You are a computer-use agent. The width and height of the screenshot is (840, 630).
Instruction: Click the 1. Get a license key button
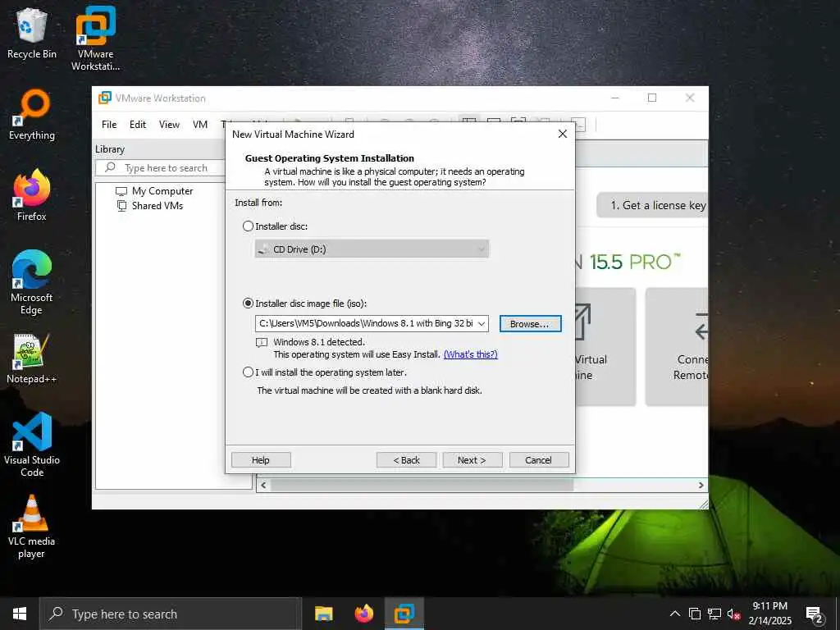coord(651,205)
